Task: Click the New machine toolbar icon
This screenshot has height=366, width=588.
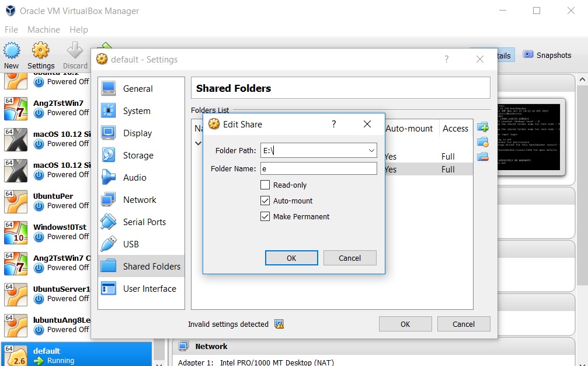Action: pos(12,56)
